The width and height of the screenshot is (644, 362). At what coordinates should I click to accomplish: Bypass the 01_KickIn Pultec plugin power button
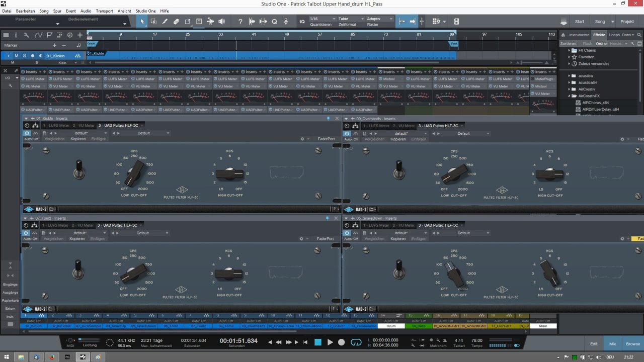coord(26,133)
